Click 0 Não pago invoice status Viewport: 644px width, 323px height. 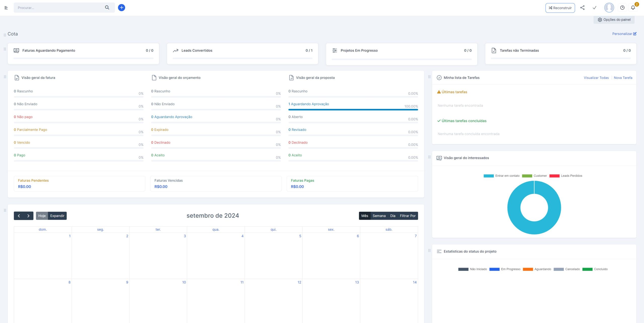(23, 117)
